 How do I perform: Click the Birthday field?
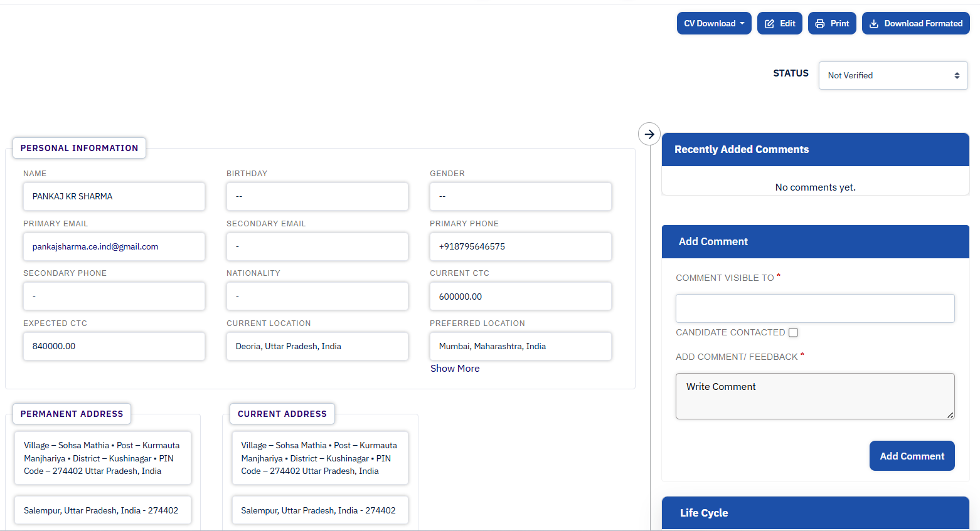coord(317,196)
